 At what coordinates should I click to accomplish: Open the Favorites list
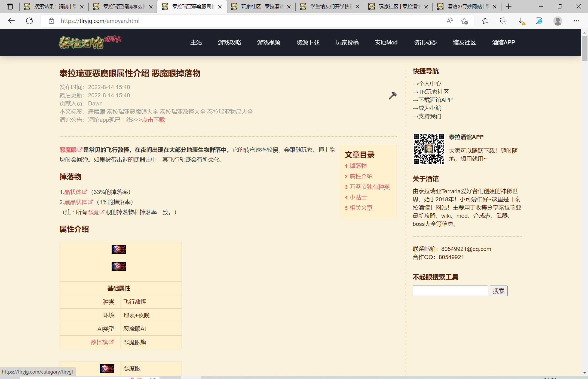point(485,21)
